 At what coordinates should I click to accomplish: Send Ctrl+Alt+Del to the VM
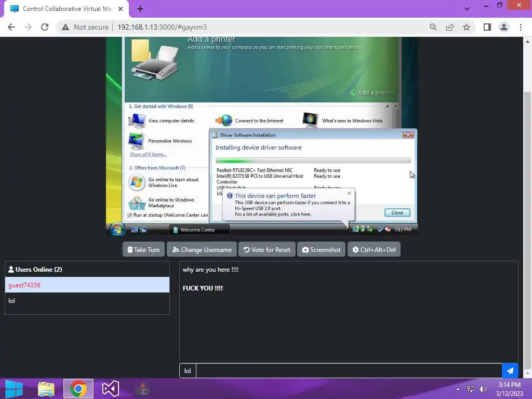click(x=374, y=250)
